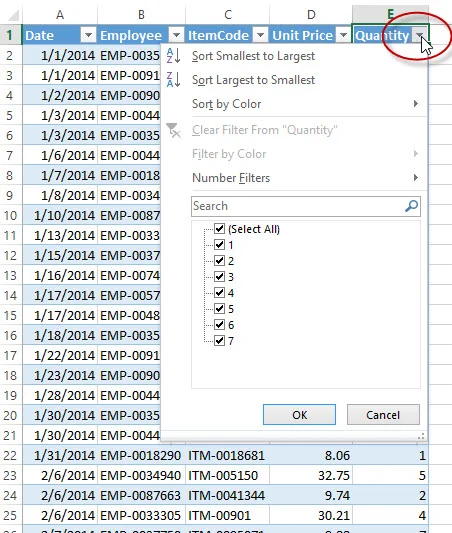Click unit price cell 9.74
This screenshot has height=533, width=452.
click(311, 495)
